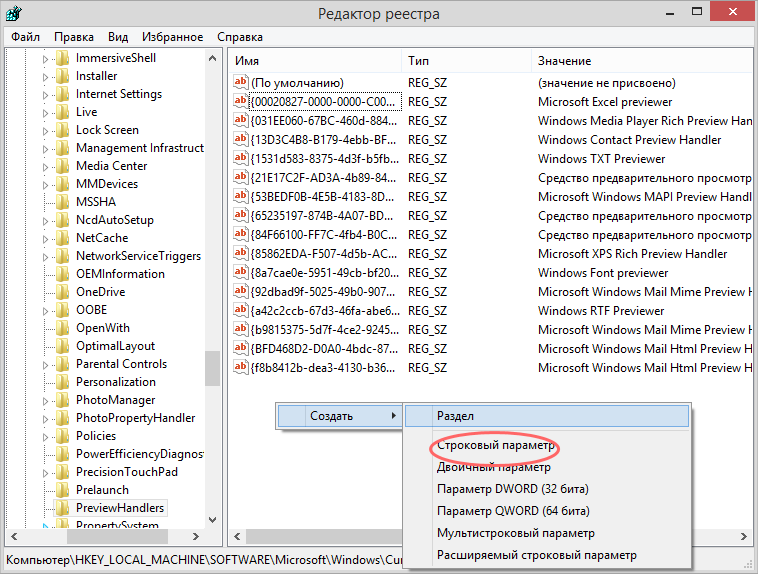758x574 pixels.
Task: Expand the ImmersiveShell tree node
Action: tap(45, 59)
